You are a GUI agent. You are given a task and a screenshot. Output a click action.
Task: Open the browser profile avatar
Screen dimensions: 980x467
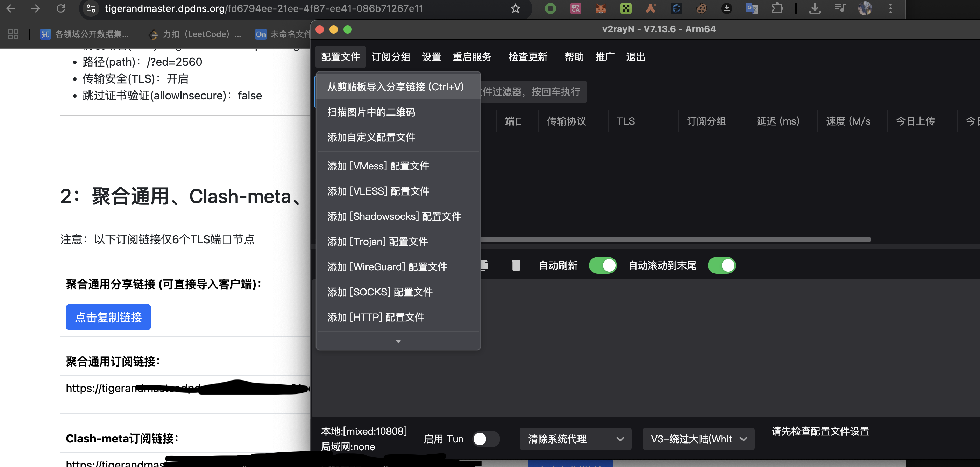pos(865,8)
